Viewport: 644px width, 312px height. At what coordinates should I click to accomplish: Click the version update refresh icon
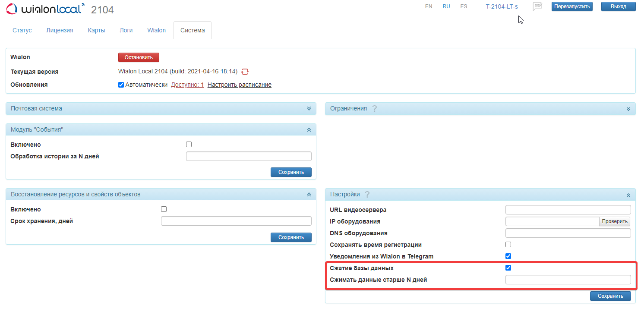point(245,72)
